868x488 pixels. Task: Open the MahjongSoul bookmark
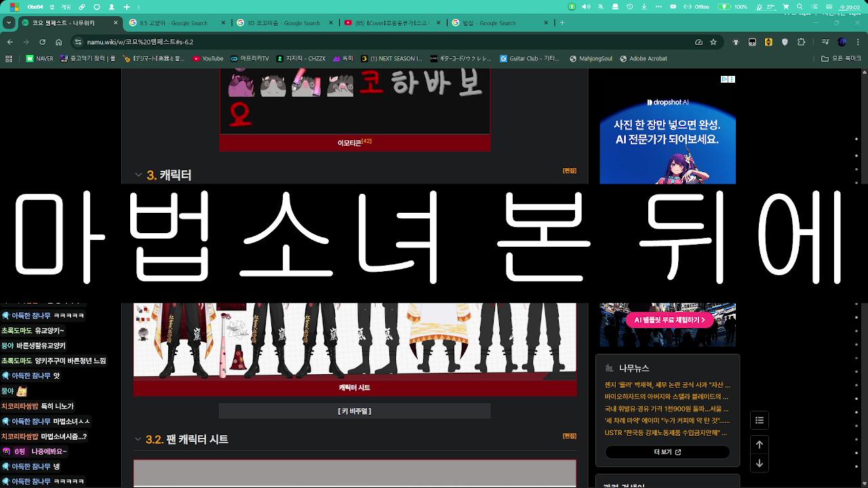tap(591, 58)
